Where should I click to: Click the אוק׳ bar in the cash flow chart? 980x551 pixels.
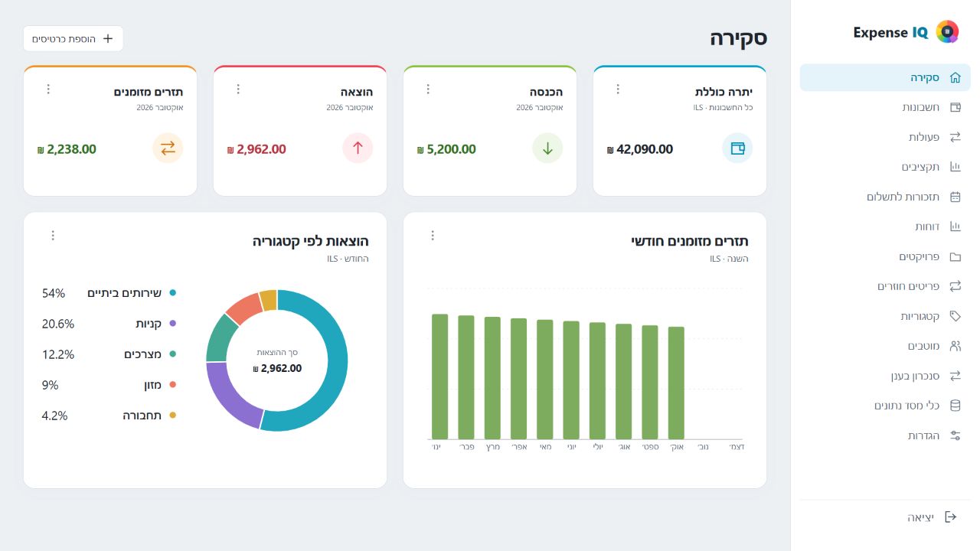pos(676,383)
